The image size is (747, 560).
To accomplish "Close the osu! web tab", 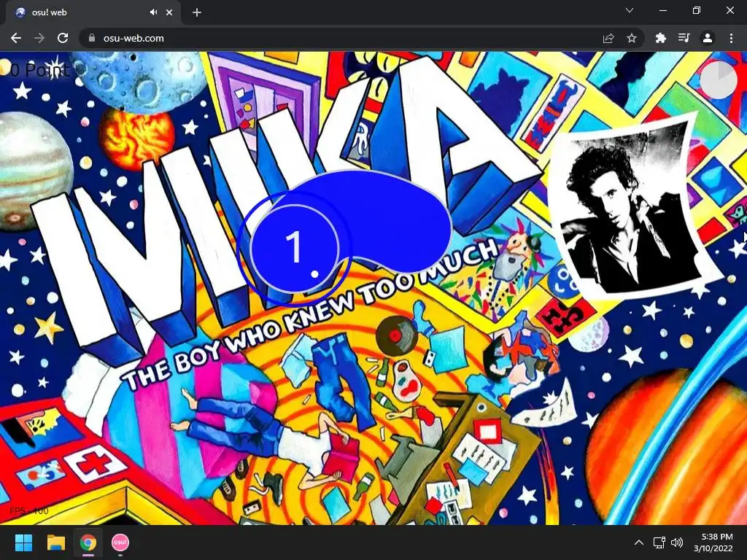I will (169, 12).
